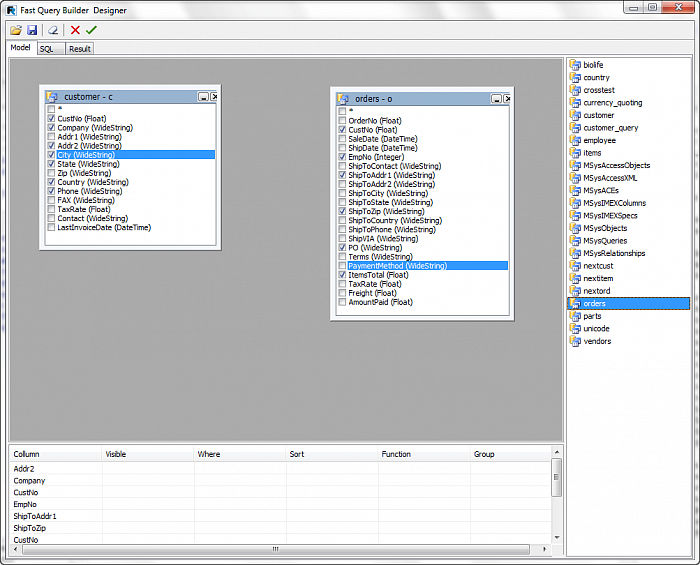Click the grid's vertical scrollbar down arrow

coord(557,539)
